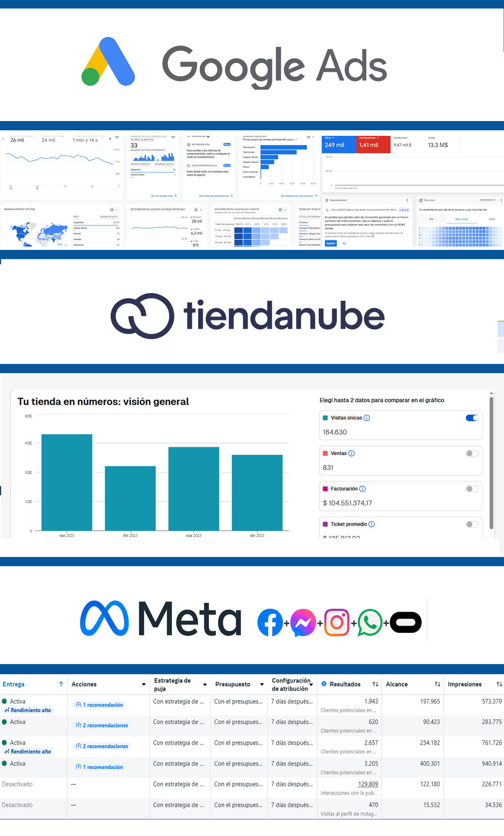Viewport: 504px width, 836px height.
Task: Click the info icon next to Ventas
Action: pos(352,453)
